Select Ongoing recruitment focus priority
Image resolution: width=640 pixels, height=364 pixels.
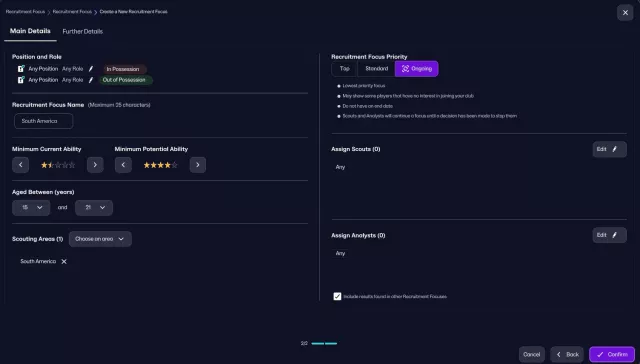416,69
